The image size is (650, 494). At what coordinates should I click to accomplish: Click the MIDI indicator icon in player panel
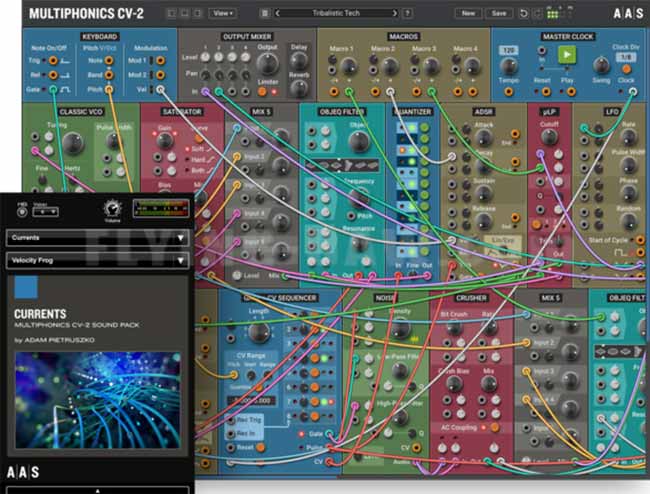(x=22, y=212)
